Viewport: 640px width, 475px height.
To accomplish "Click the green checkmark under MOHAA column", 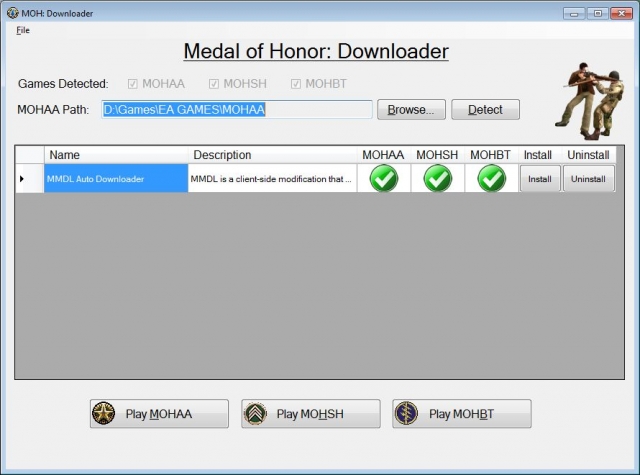I will tap(384, 178).
